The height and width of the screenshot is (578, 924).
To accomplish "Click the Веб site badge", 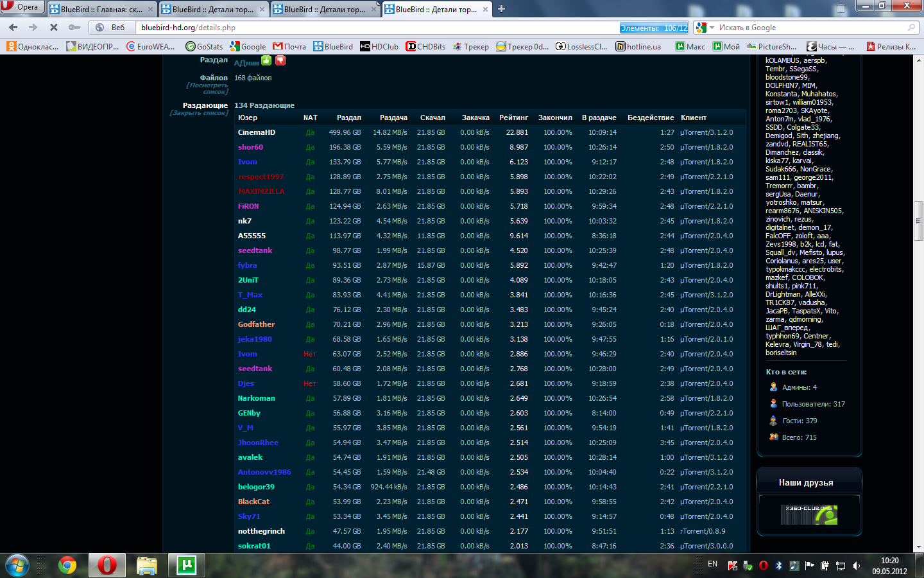I will (x=110, y=28).
